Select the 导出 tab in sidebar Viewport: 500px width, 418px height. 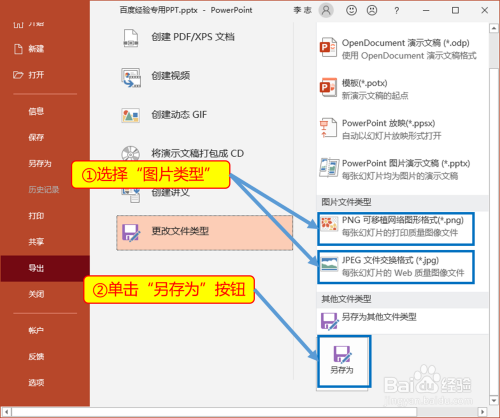pos(45,268)
